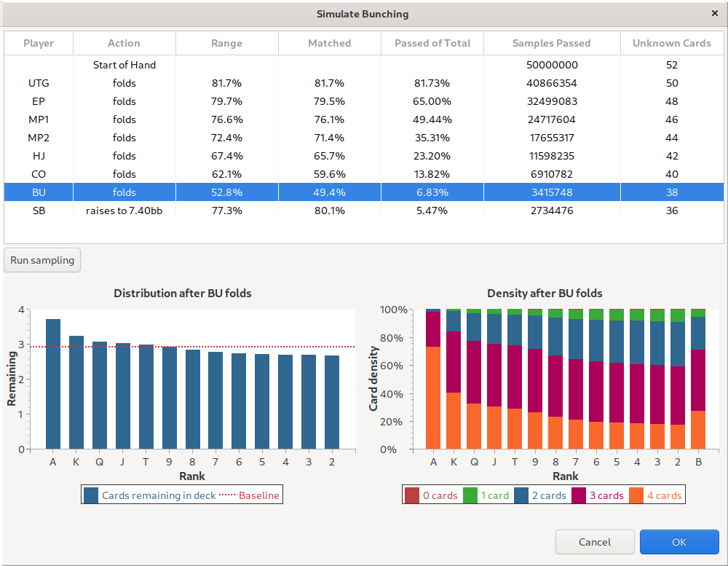Click the Samples Passed column header
The height and width of the screenshot is (566, 728).
pyautogui.click(x=552, y=43)
